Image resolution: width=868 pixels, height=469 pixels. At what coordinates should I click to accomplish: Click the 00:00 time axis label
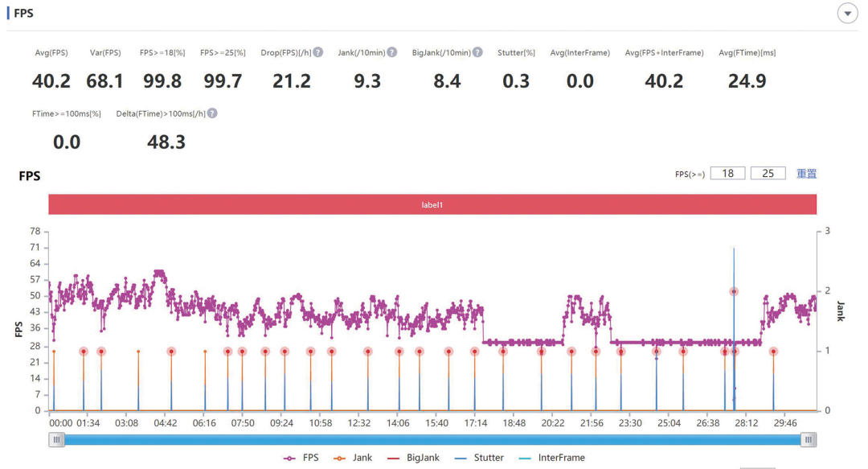60,423
